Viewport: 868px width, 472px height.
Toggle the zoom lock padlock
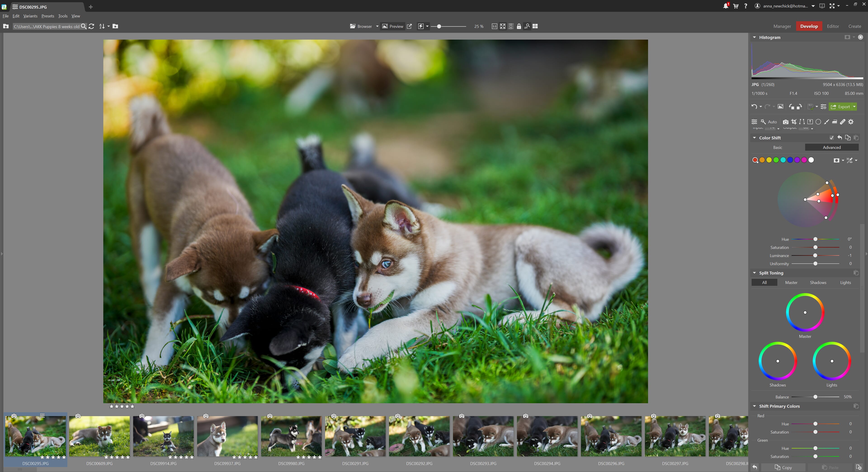[x=519, y=26]
